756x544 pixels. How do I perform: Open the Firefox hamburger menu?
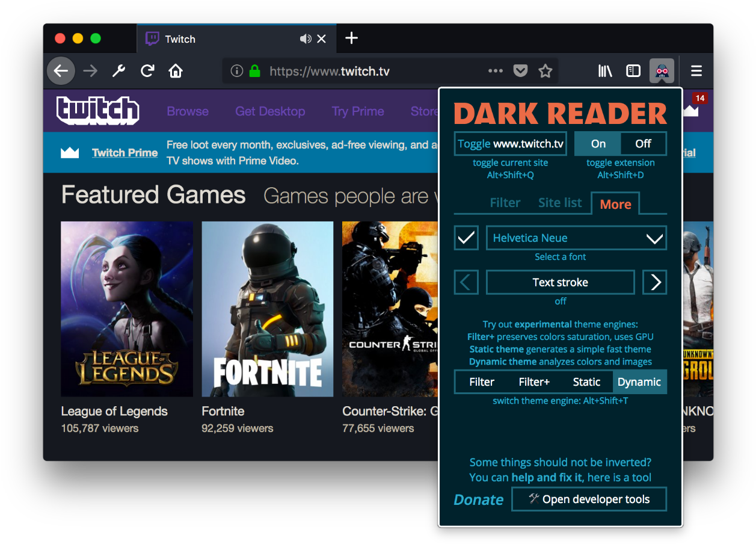pyautogui.click(x=696, y=72)
